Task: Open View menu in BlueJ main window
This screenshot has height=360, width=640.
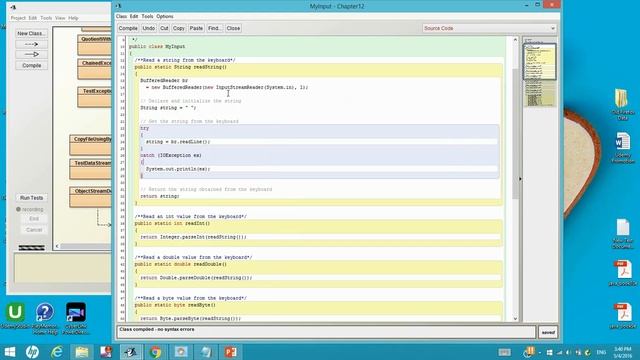Action: point(60,18)
